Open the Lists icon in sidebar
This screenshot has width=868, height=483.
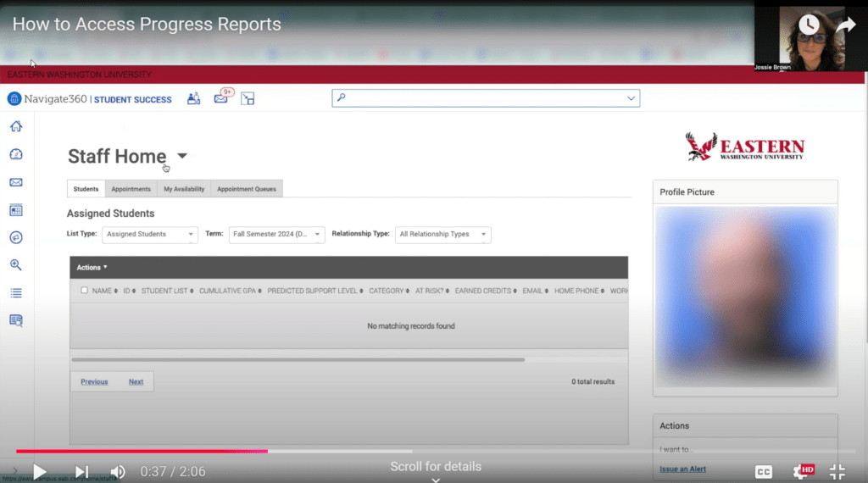click(x=15, y=293)
